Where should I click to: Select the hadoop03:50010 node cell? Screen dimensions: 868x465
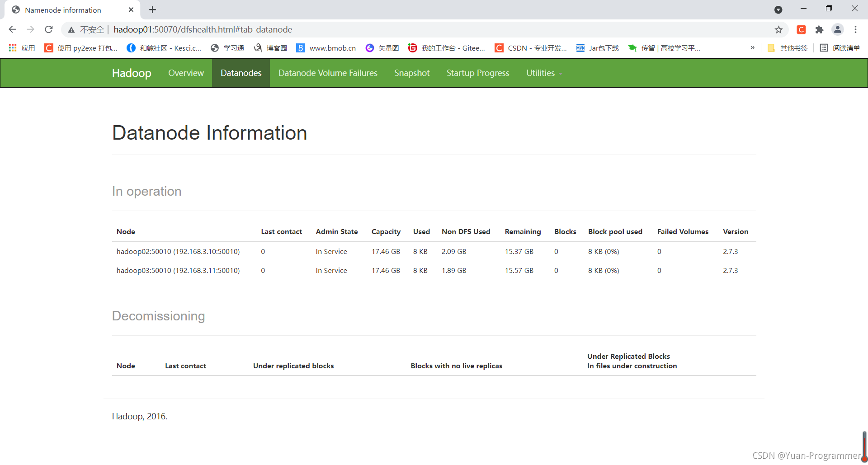coord(178,270)
